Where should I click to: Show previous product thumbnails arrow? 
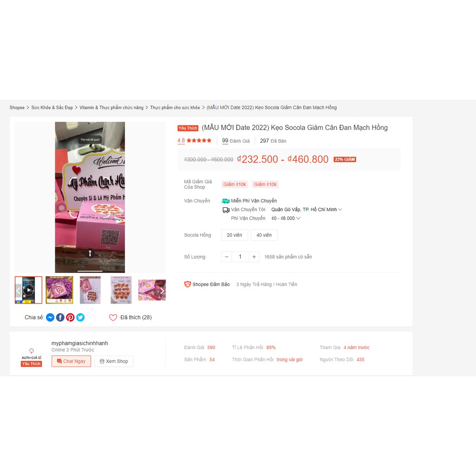point(18,291)
